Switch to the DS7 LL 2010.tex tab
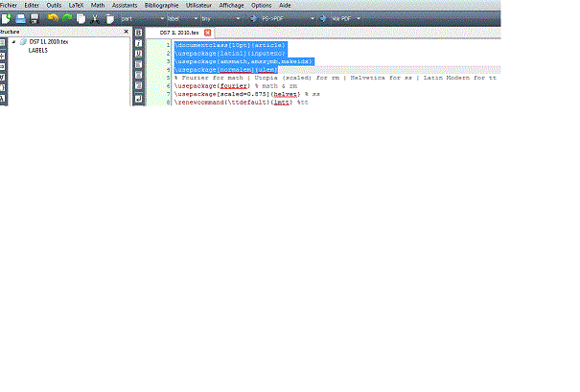This screenshot has height=392, width=580. 179,33
